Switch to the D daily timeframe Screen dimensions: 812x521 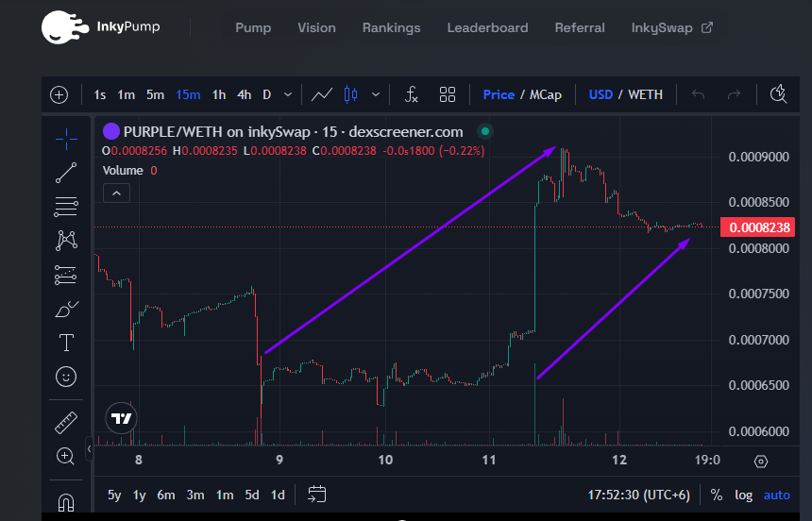(x=266, y=94)
